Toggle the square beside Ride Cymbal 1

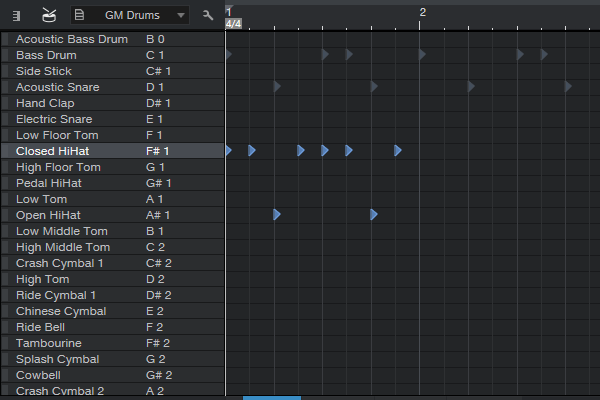(x=6, y=295)
